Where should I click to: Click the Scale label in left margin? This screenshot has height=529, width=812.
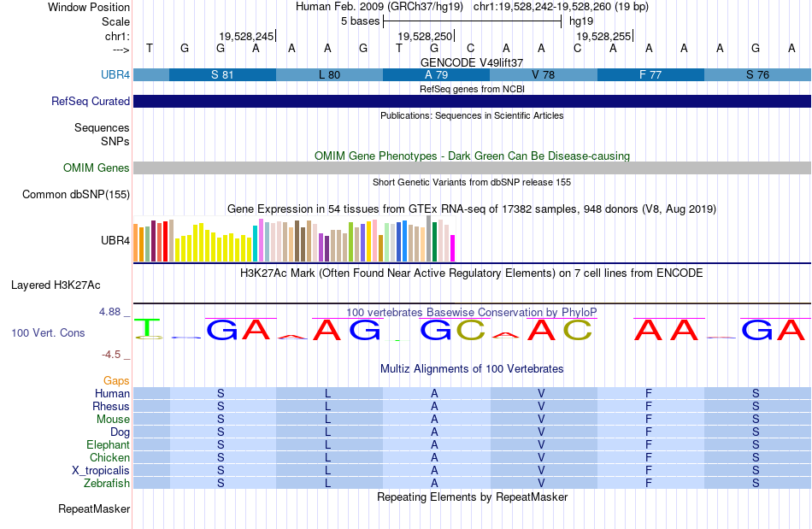pyautogui.click(x=115, y=21)
